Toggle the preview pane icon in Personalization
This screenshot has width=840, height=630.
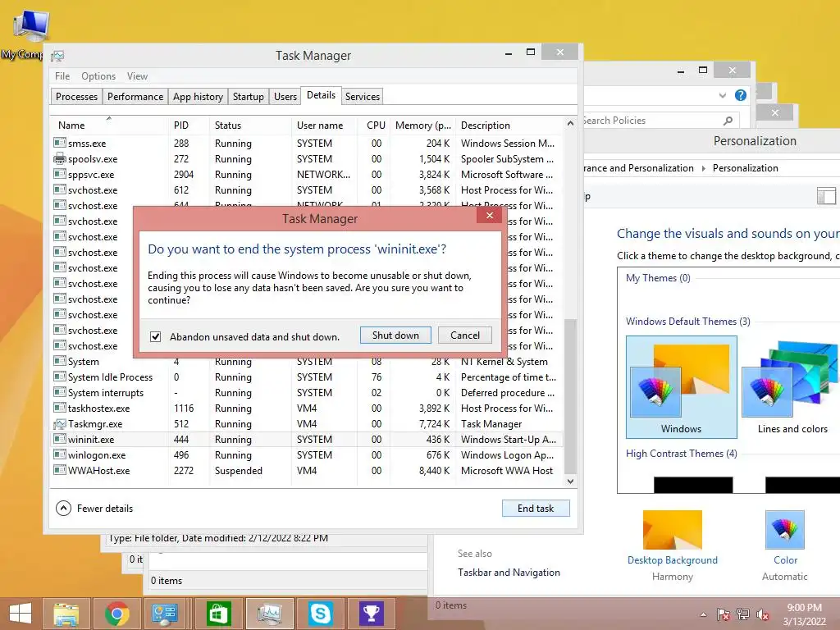point(826,195)
